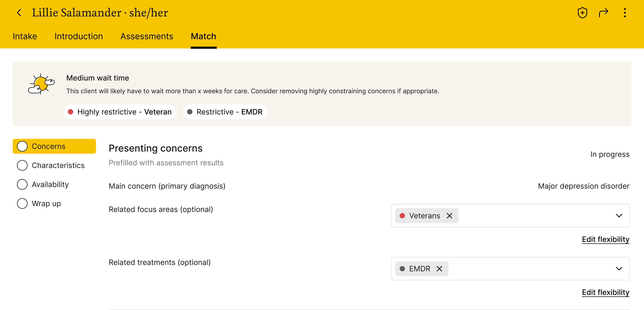Select the Availability step circle
The width and height of the screenshot is (644, 310).
click(22, 184)
